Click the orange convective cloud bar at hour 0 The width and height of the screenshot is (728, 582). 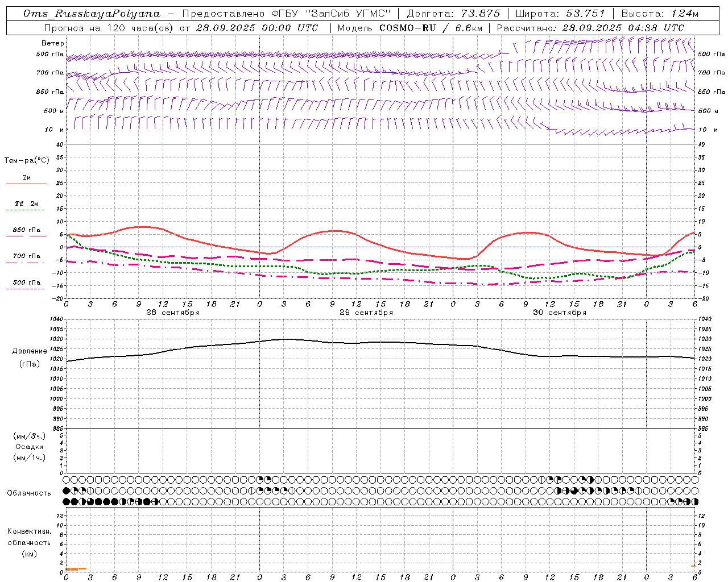[72, 569]
